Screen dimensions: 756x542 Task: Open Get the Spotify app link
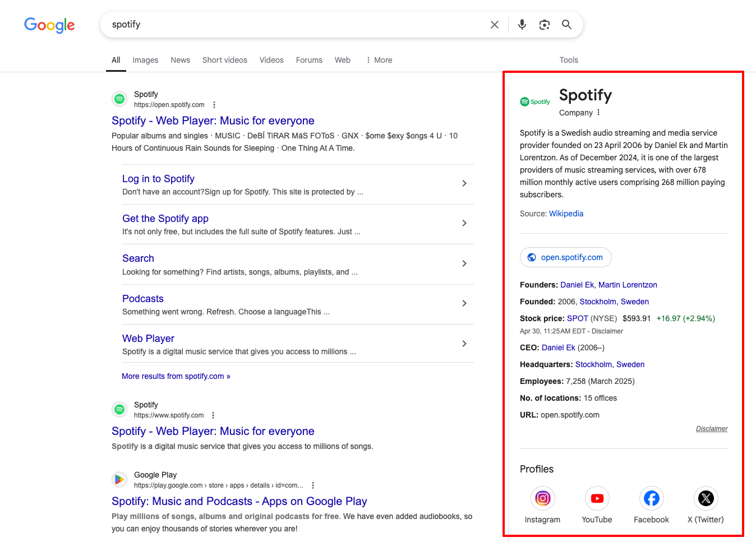[x=165, y=219]
